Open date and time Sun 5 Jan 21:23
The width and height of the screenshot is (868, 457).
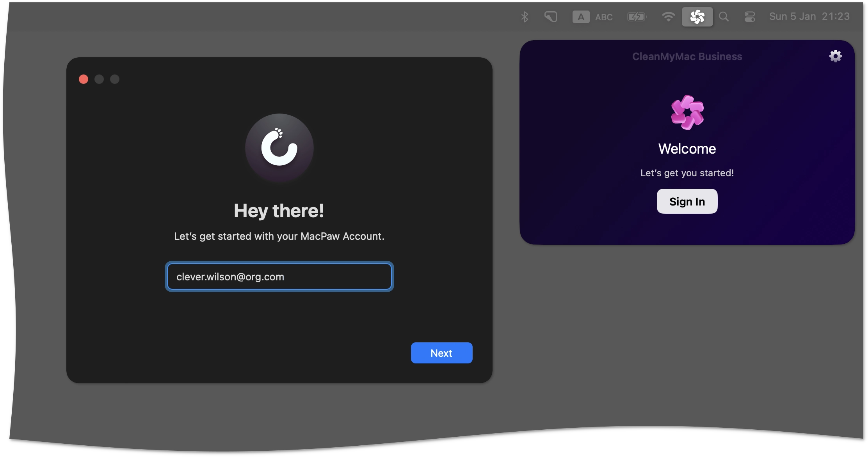coord(809,17)
